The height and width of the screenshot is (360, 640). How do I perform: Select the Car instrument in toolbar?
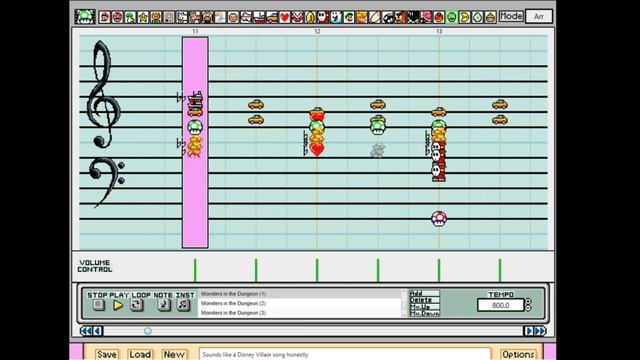tap(272, 17)
